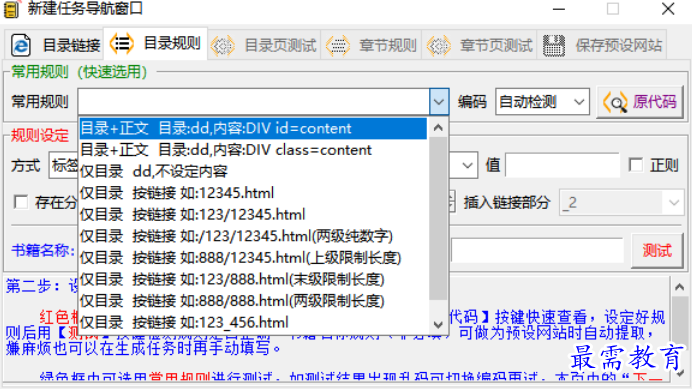Choose 仅目录 按链接 如:12345.html
Viewport: 692px width, 389px height.
(253, 193)
